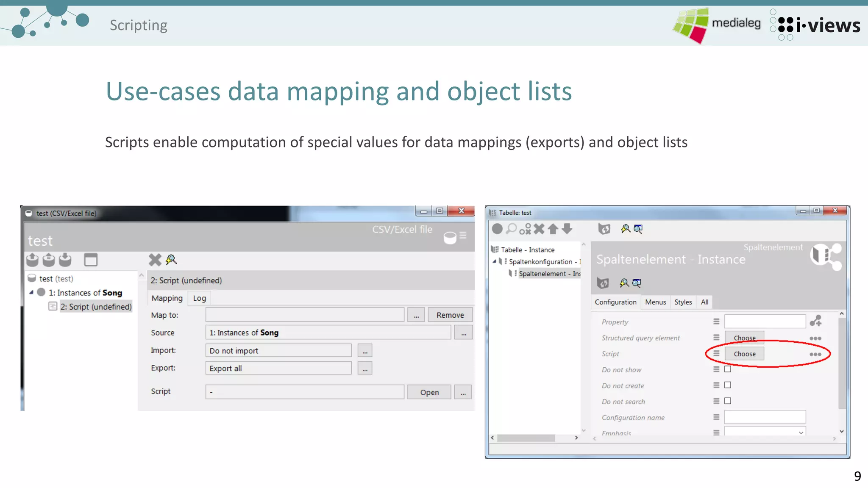Click the search magnifier icon in Tabelle toolbar
Viewport: 868px width, 488px height.
(512, 229)
